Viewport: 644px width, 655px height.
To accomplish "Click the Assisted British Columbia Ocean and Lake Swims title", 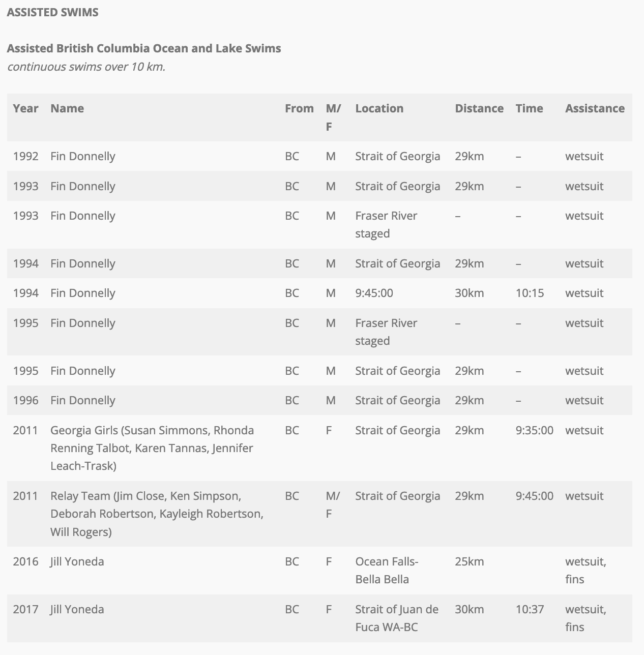I will (x=144, y=48).
